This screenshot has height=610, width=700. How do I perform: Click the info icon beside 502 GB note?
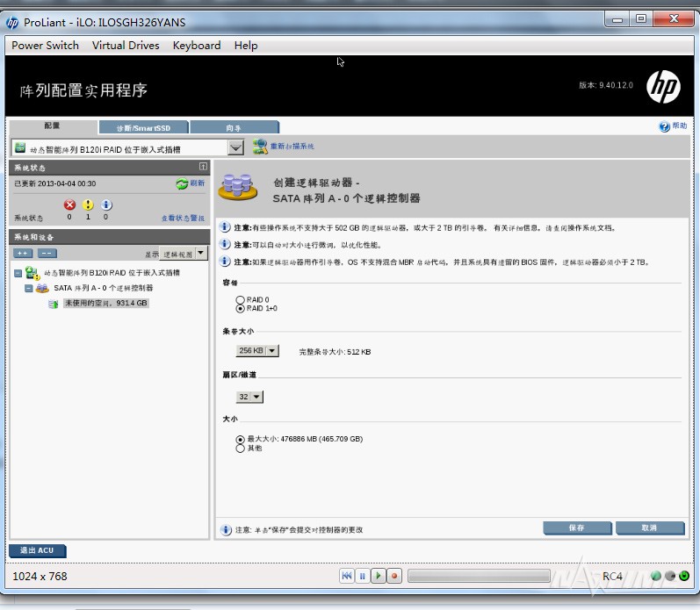click(x=226, y=227)
